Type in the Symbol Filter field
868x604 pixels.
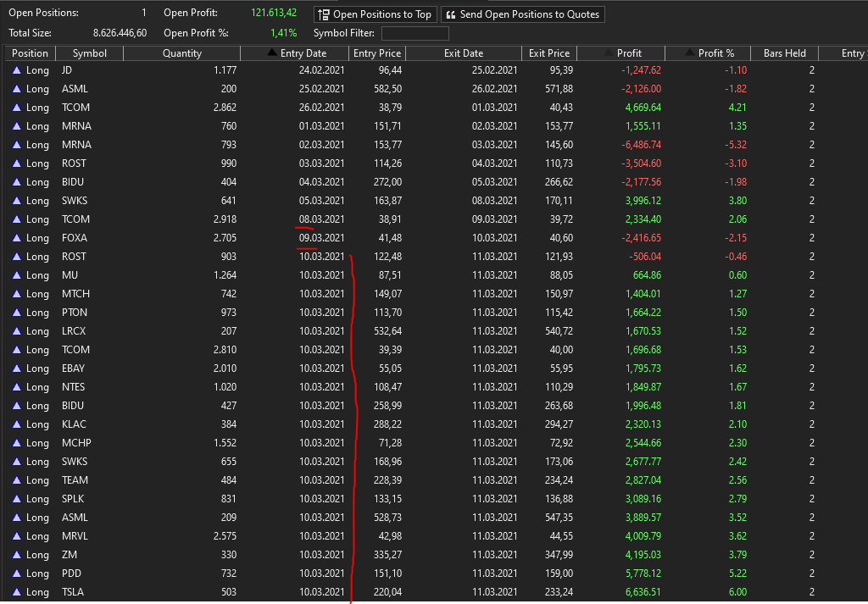tap(415, 33)
